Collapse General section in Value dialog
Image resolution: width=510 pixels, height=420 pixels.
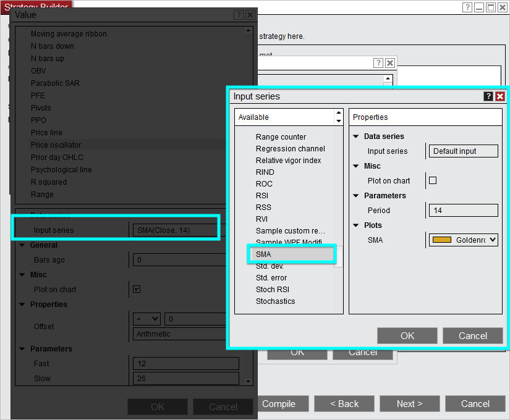pyautogui.click(x=22, y=245)
